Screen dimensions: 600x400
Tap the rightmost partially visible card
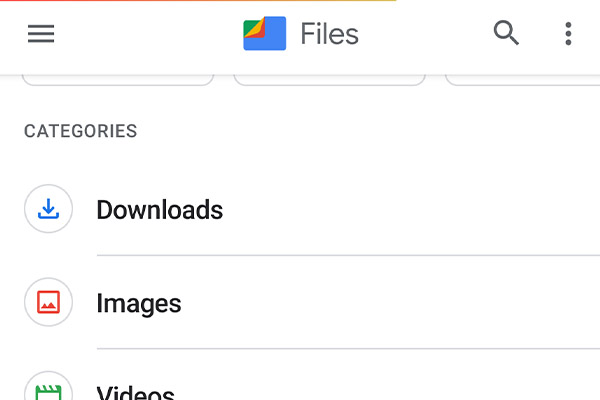click(523, 80)
